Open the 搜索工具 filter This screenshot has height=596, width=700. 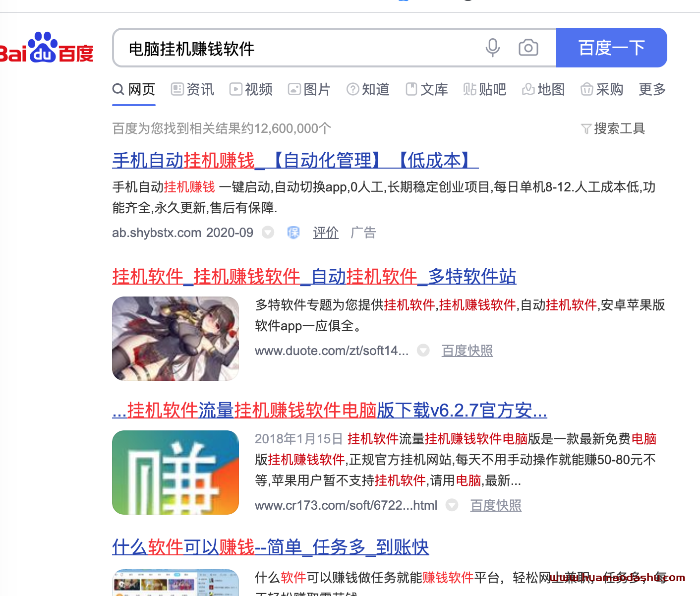pyautogui.click(x=613, y=129)
